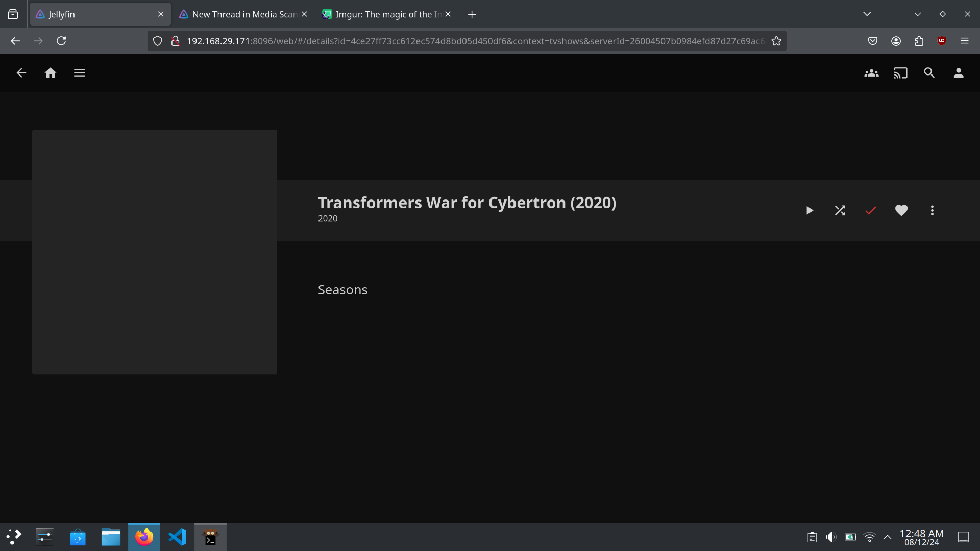Image resolution: width=980 pixels, height=551 pixels.
Task: Play Transformers War for Cybertron
Action: tap(809, 210)
